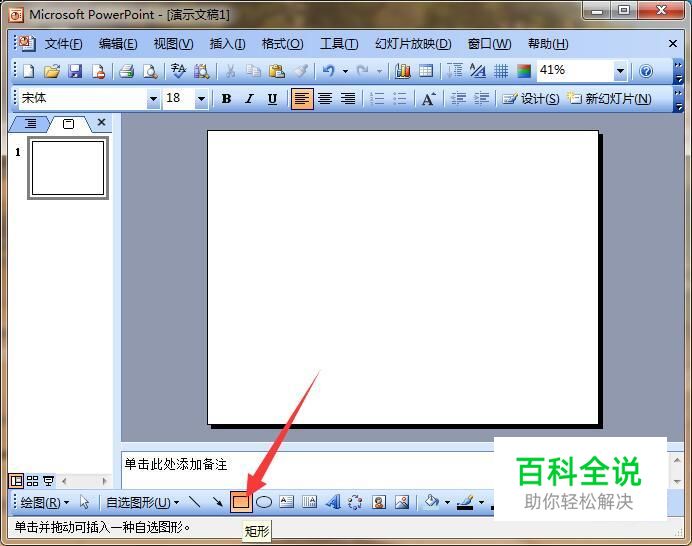Screen dimensions: 692x546
Task: Open the 41% zoom dropdown
Action: coord(620,71)
